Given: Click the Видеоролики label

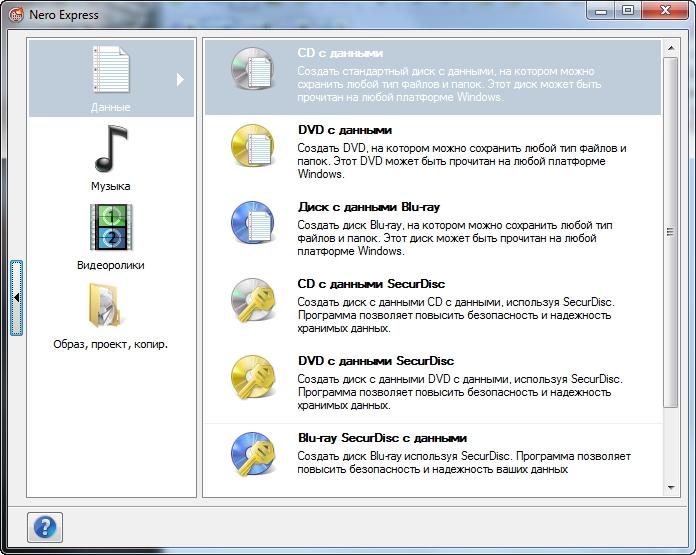Looking at the screenshot, I should tap(111, 265).
